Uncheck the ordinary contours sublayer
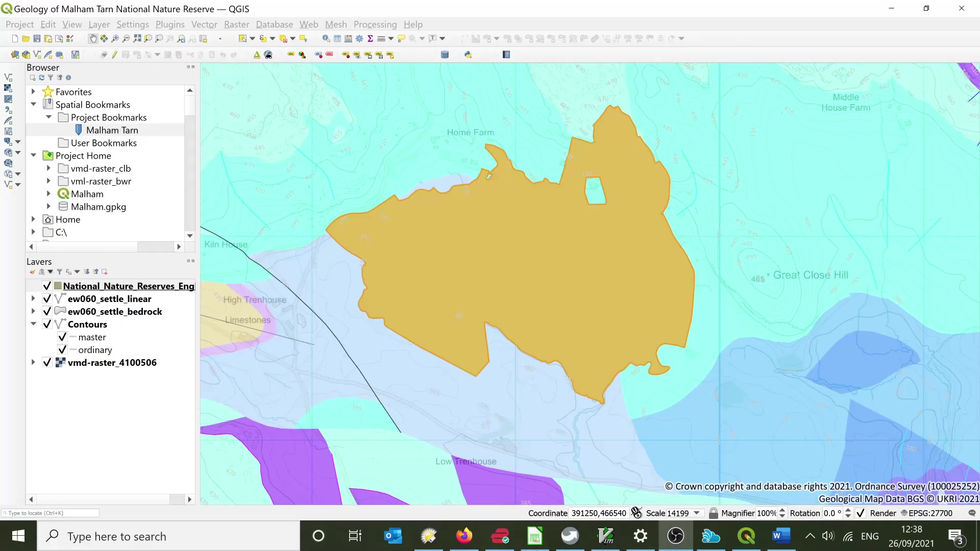 click(x=63, y=350)
